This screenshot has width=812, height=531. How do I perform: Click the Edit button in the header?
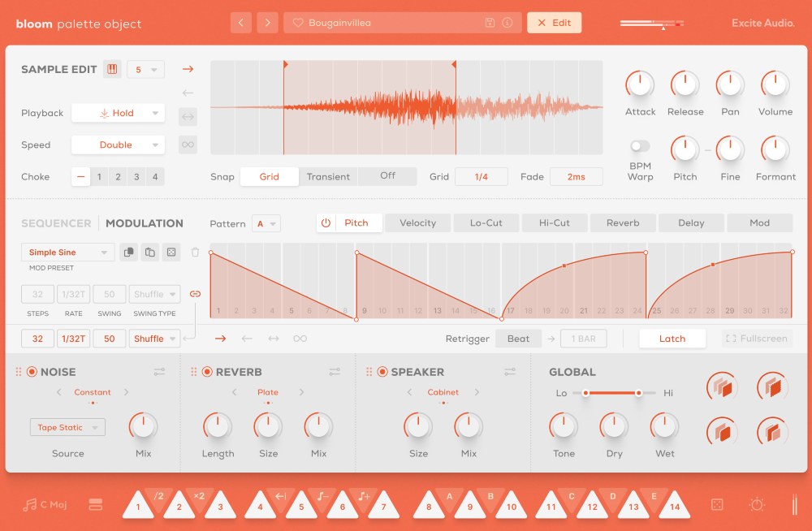(554, 22)
